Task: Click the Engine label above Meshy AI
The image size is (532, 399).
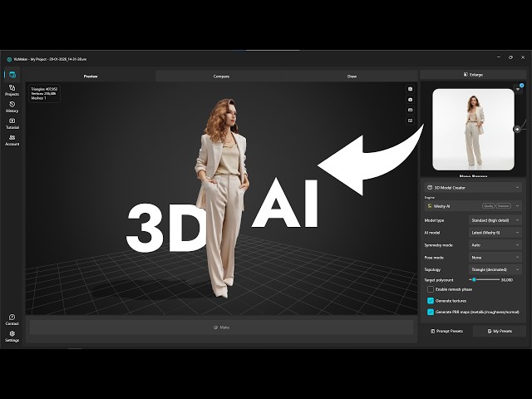Action: coord(429,197)
